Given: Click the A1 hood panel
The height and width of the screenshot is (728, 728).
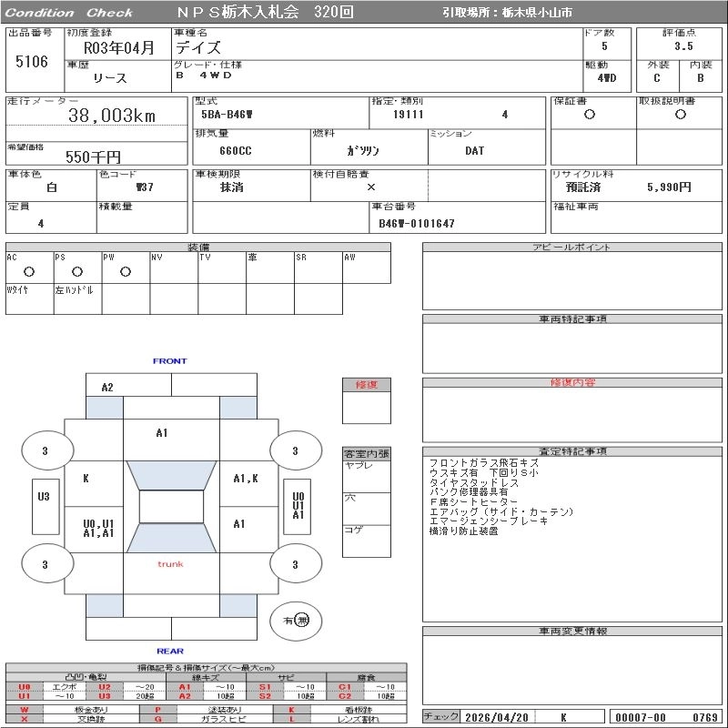Looking at the screenshot, I should click(171, 440).
